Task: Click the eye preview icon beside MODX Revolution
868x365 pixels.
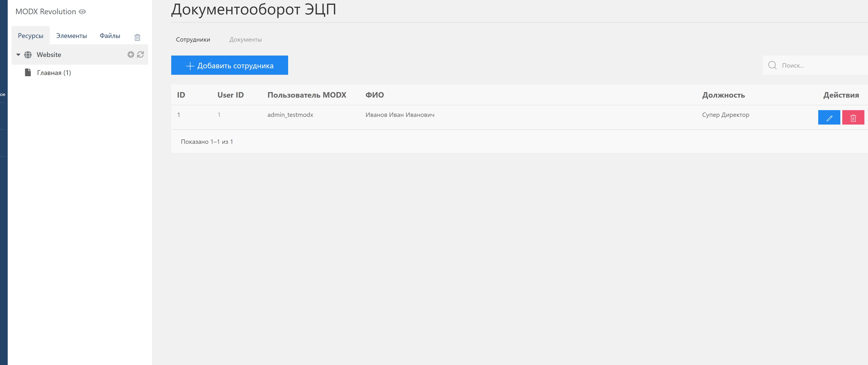Action: tap(82, 12)
